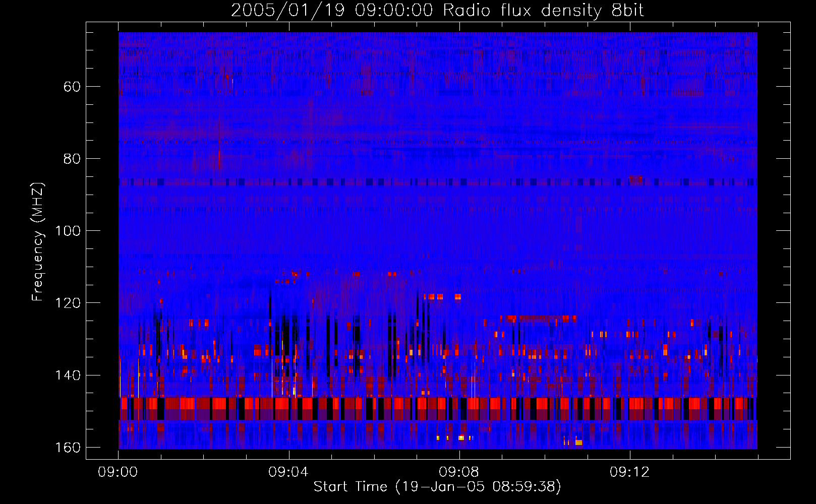Click the 120 frequency tick label
This screenshot has width=816, height=504.
(68, 303)
